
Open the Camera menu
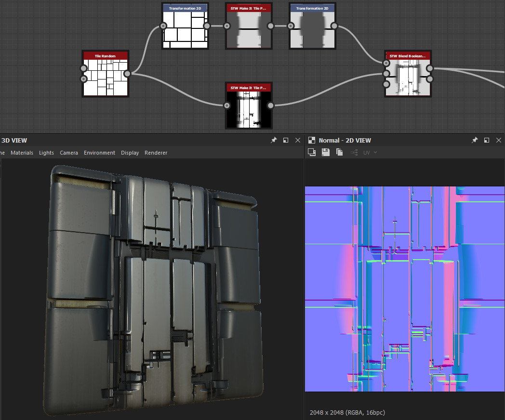click(x=68, y=153)
